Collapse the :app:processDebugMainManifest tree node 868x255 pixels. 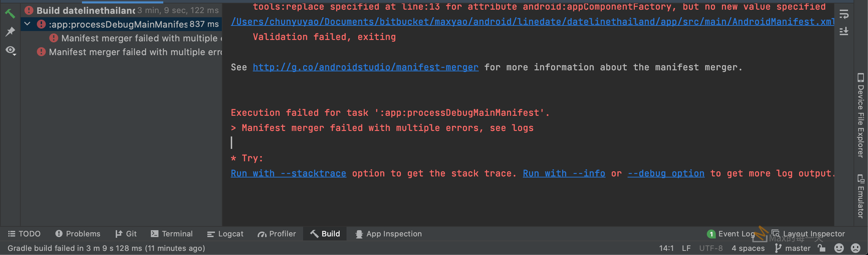(x=28, y=24)
